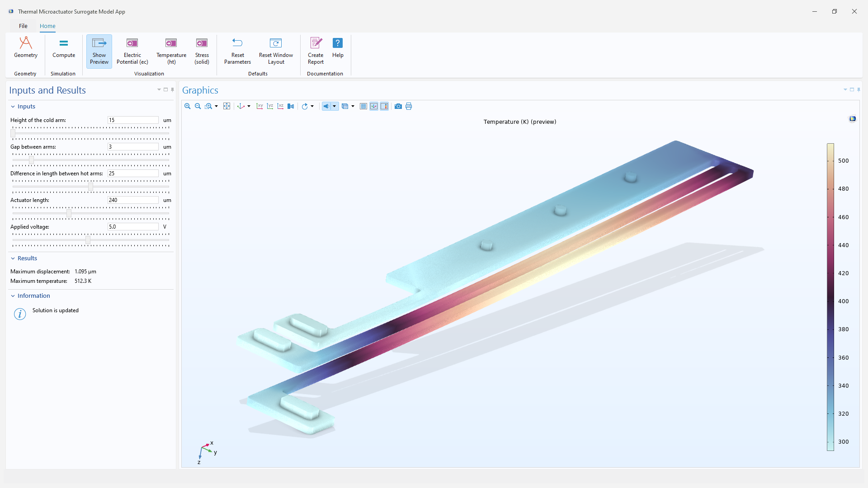This screenshot has width=868, height=488.
Task: Select the Applied voltage input field
Action: (132, 226)
